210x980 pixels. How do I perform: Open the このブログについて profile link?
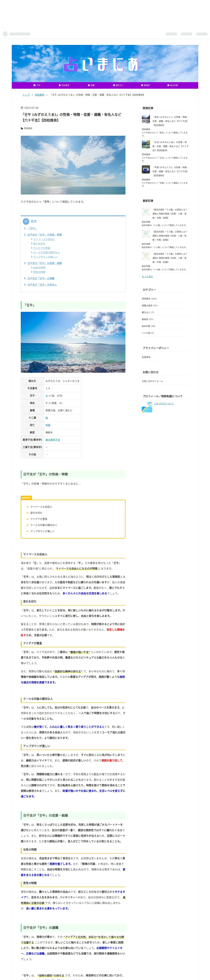(x=164, y=404)
